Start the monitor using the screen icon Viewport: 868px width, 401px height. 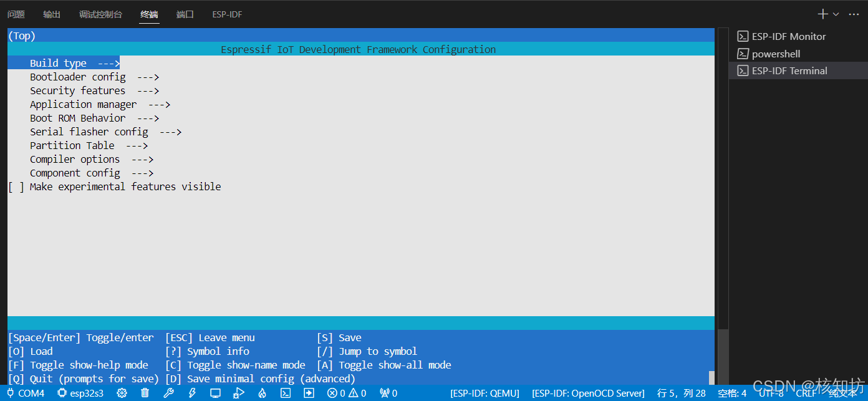pos(215,393)
